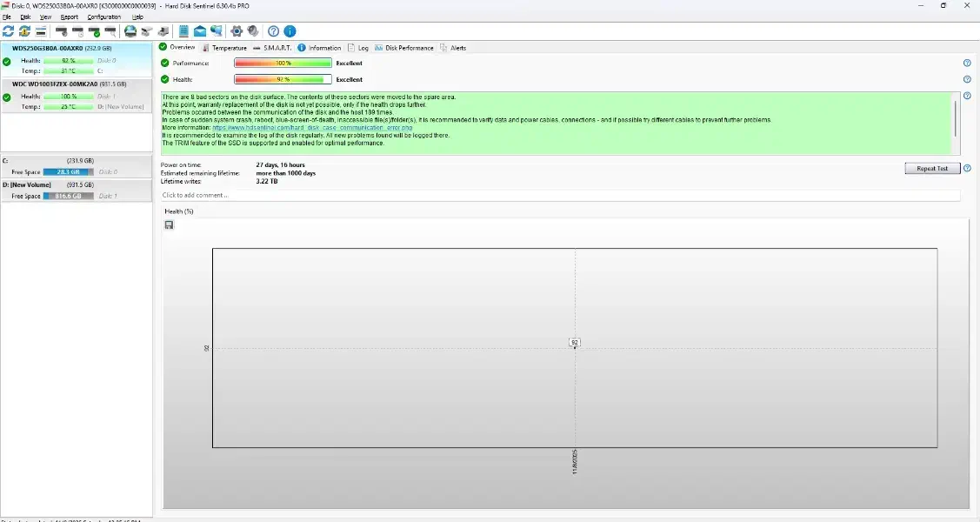Open the Configuration menu
This screenshot has width=980, height=522.
(104, 17)
